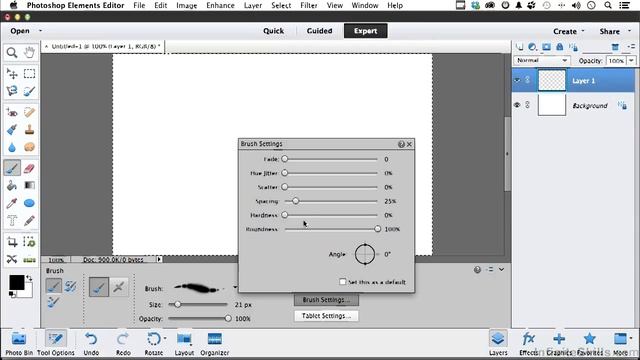Screen dimensions: 640x360
Task: Switch to Quick edit mode
Action: 273,31
